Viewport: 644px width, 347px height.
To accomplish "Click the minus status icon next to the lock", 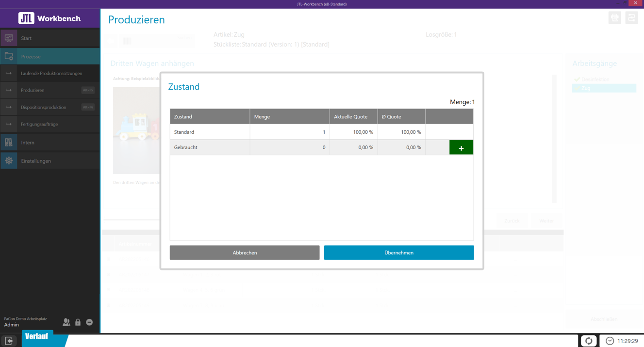I will tap(89, 322).
